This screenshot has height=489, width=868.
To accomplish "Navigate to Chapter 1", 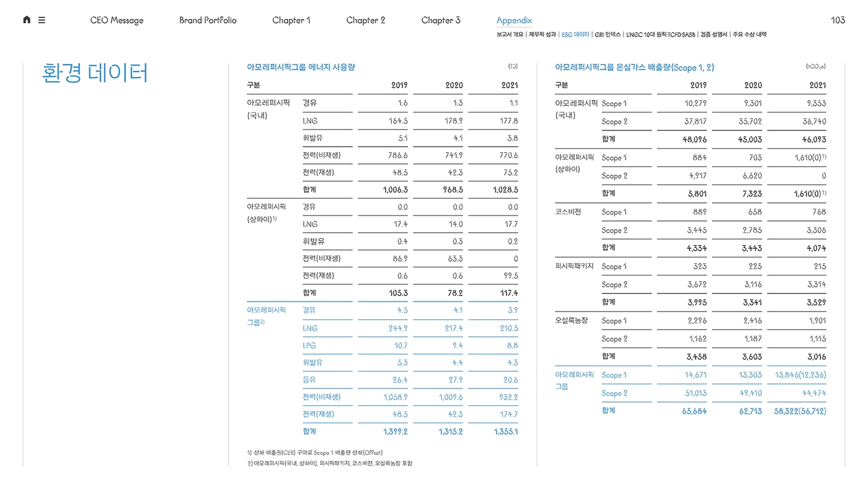I will pyautogui.click(x=291, y=20).
